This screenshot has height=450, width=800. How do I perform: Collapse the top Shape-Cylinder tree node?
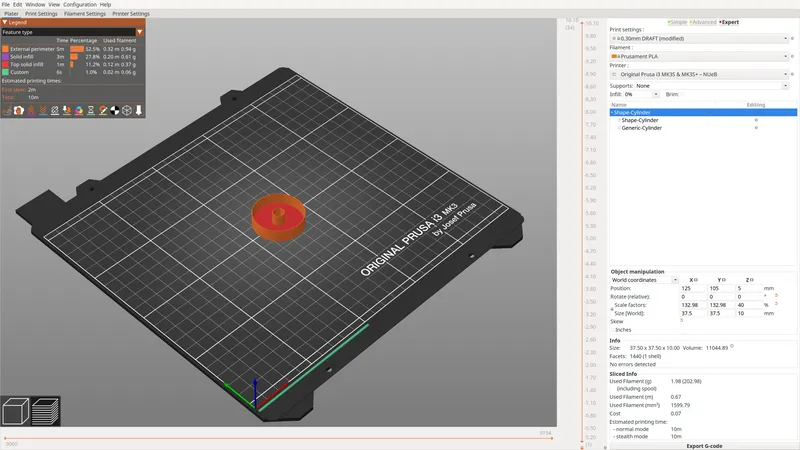coord(612,112)
